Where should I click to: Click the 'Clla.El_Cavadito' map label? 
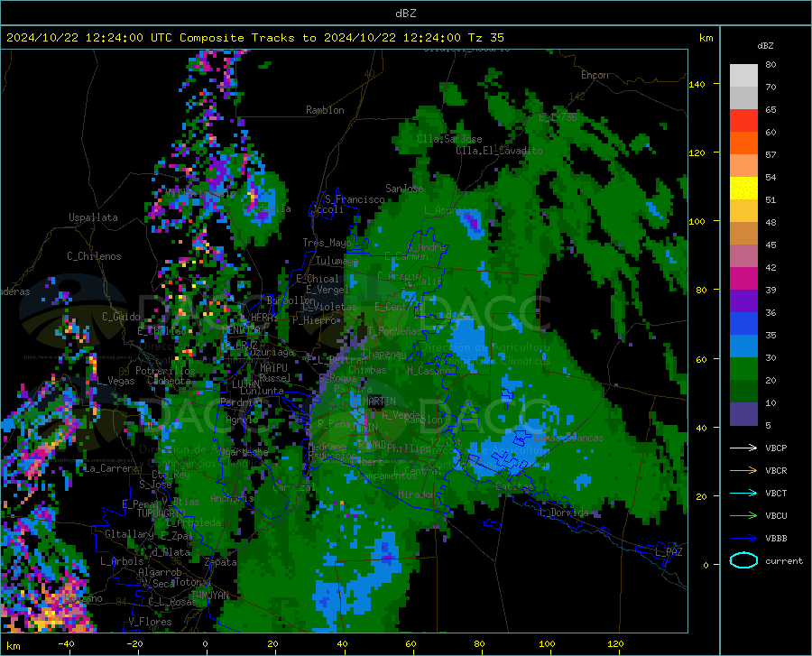pyautogui.click(x=499, y=151)
